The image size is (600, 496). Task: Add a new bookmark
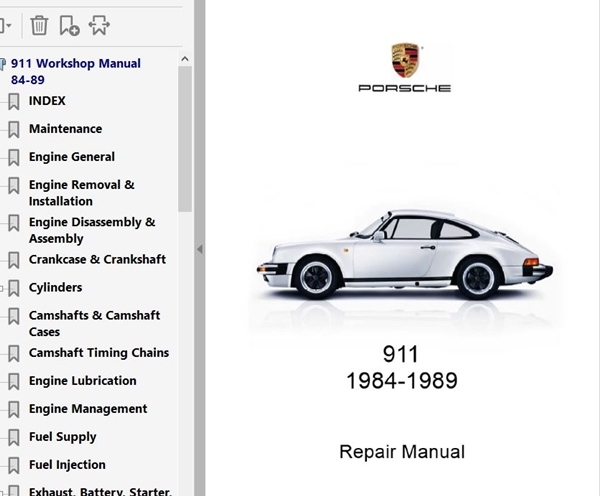[x=69, y=26]
